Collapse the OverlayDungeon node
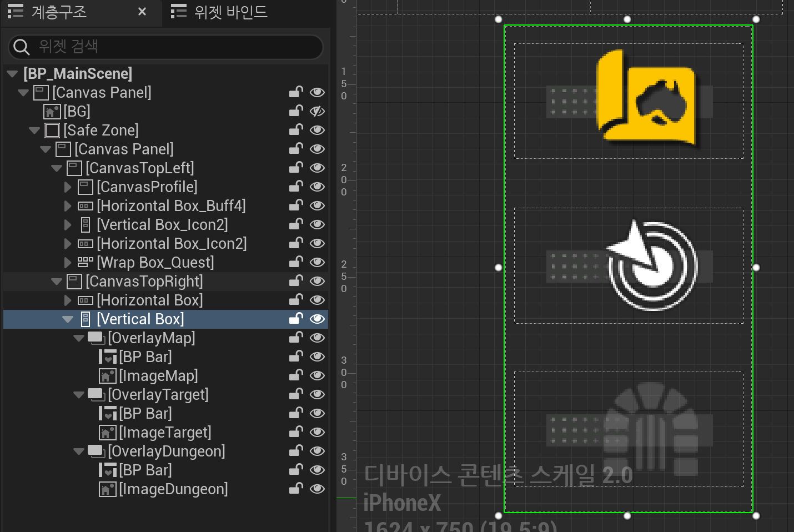794x532 pixels. tap(79, 451)
